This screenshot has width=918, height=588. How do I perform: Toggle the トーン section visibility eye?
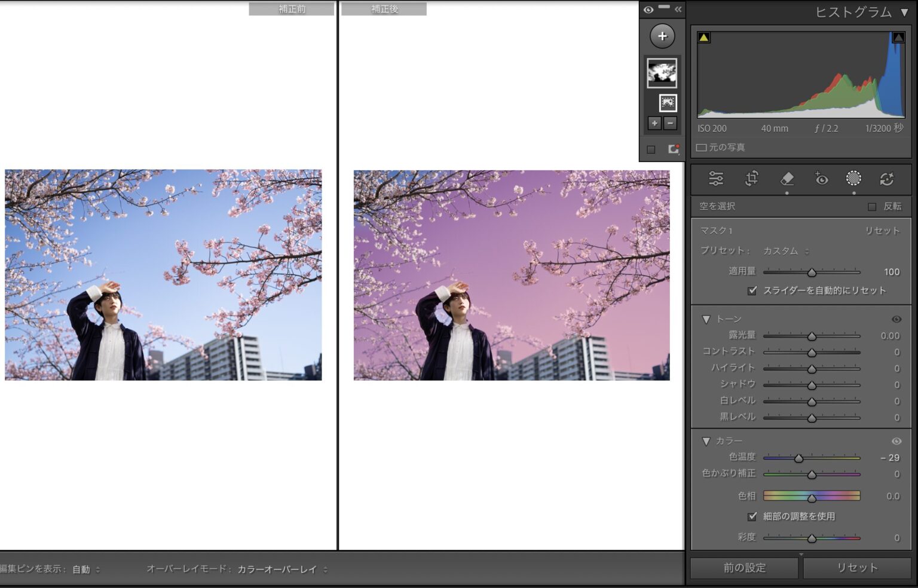896,319
